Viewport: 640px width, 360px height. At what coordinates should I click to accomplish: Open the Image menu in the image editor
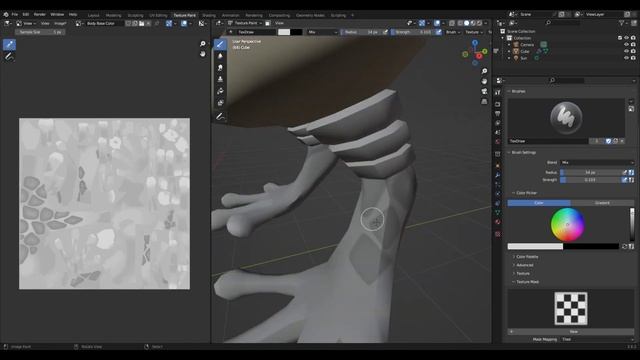[x=60, y=24]
